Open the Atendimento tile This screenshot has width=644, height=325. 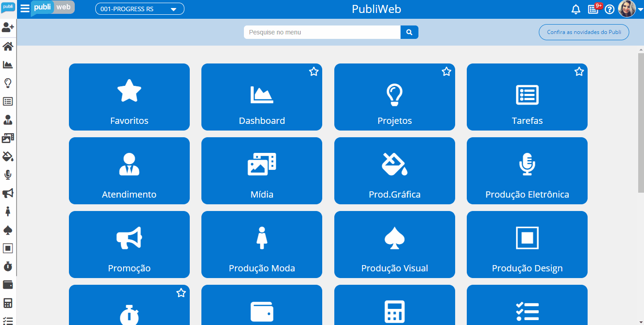129,171
